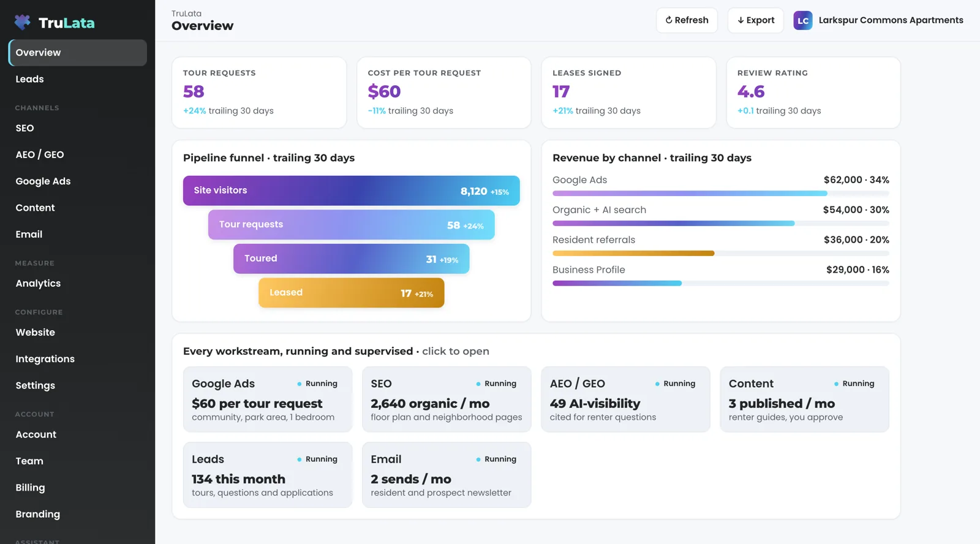This screenshot has height=544, width=980.
Task: Open Larkspur Commons Apartments account name
Action: [x=891, y=20]
